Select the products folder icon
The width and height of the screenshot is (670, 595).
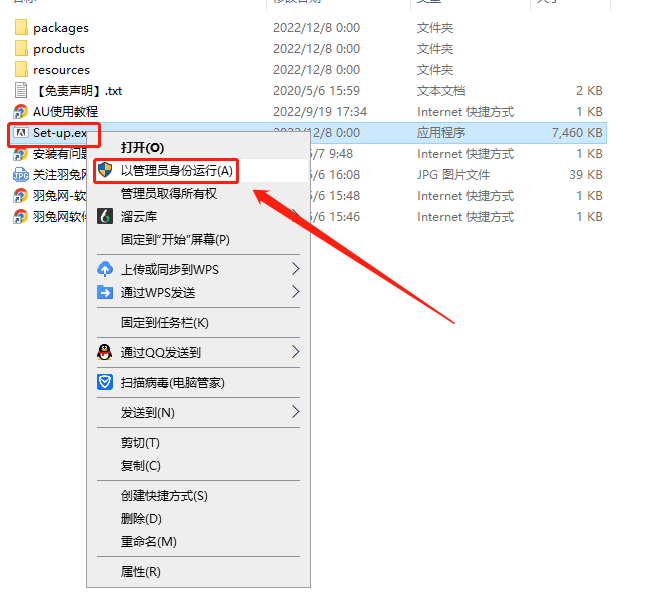[x=21, y=48]
